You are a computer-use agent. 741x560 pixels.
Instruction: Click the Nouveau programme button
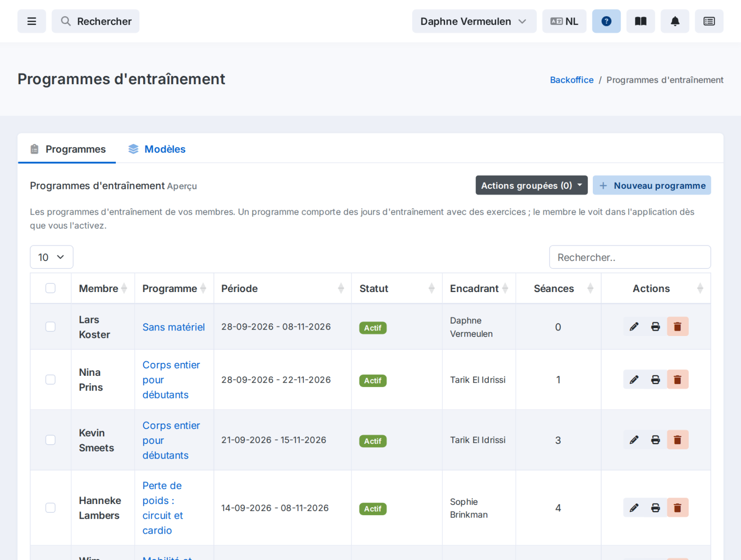coord(652,185)
